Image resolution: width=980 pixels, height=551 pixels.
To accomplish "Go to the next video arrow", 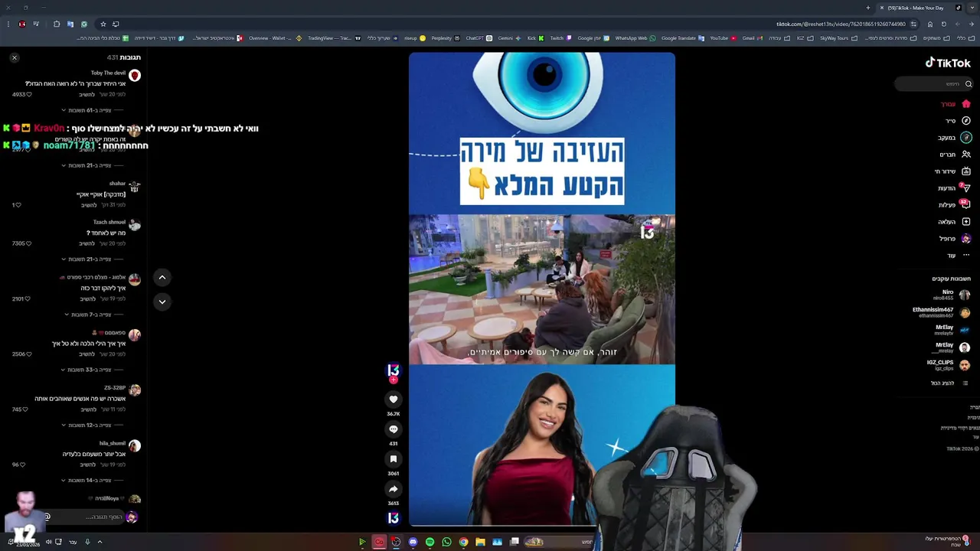I will 162,302.
